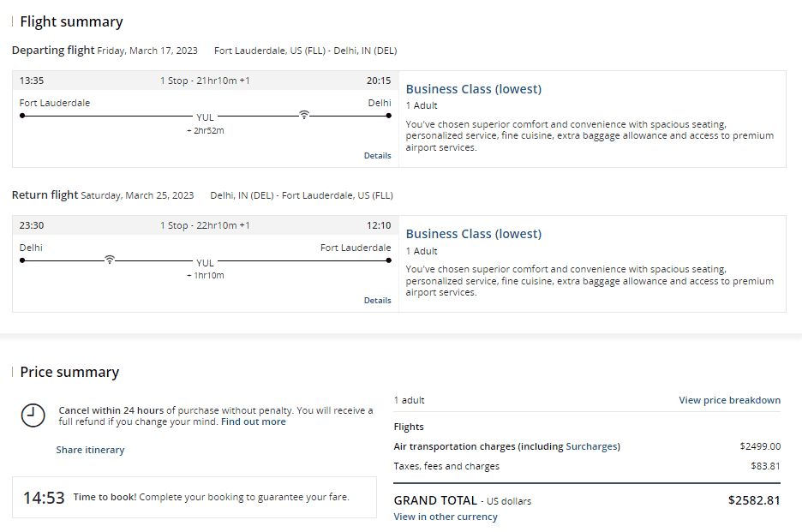Select View in other currency

[445, 517]
